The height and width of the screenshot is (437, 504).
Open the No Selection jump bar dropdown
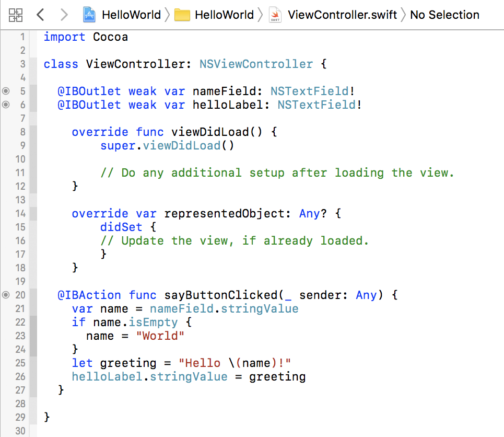444,15
